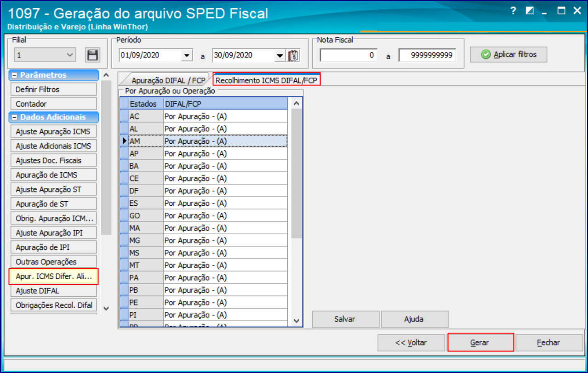The width and height of the screenshot is (588, 373).
Task: Open the end date 30/09/2020 dropdown arrow
Action: 280,56
